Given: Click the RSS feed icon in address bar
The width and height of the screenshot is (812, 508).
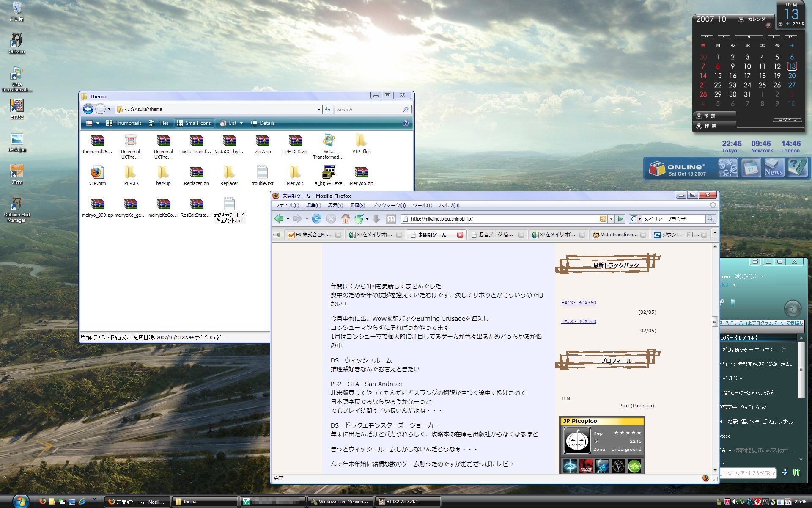Looking at the screenshot, I should (x=603, y=219).
